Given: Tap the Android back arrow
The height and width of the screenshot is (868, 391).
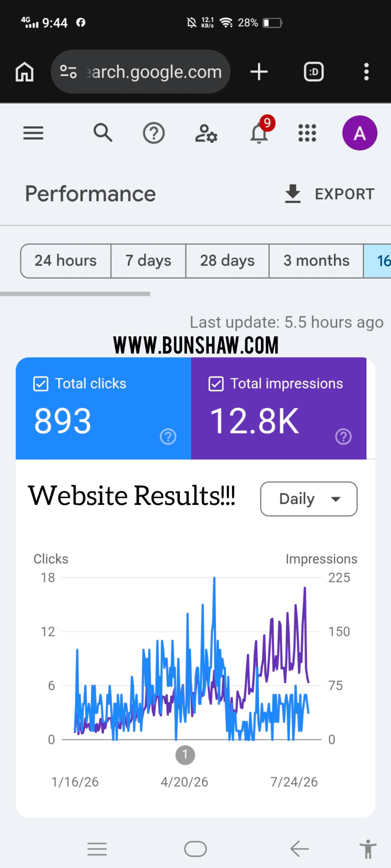Looking at the screenshot, I should (300, 849).
